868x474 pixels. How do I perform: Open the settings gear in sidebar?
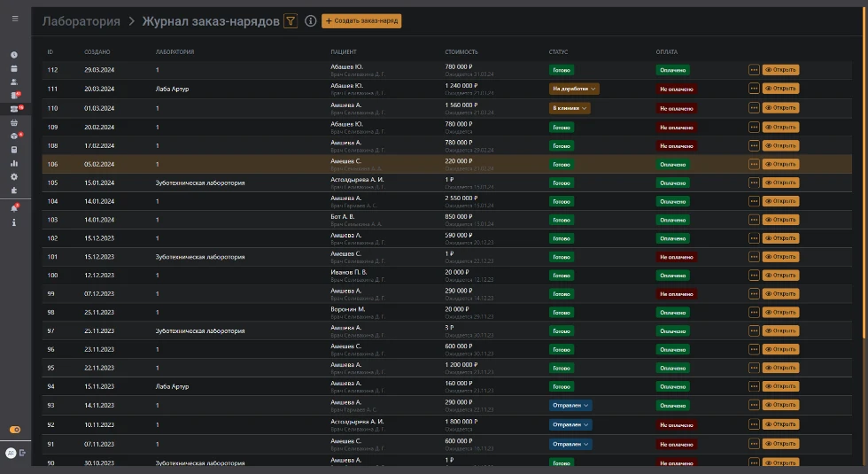tap(14, 176)
